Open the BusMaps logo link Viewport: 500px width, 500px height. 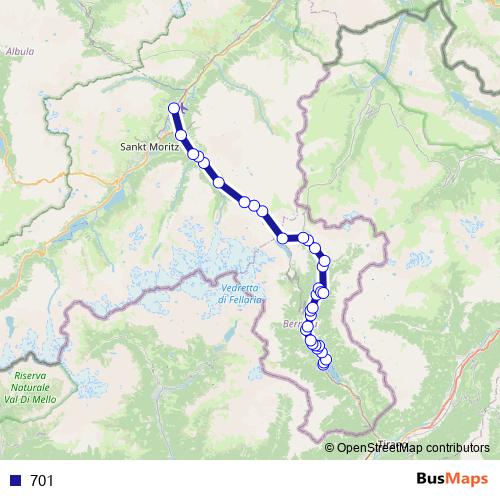click(x=452, y=479)
